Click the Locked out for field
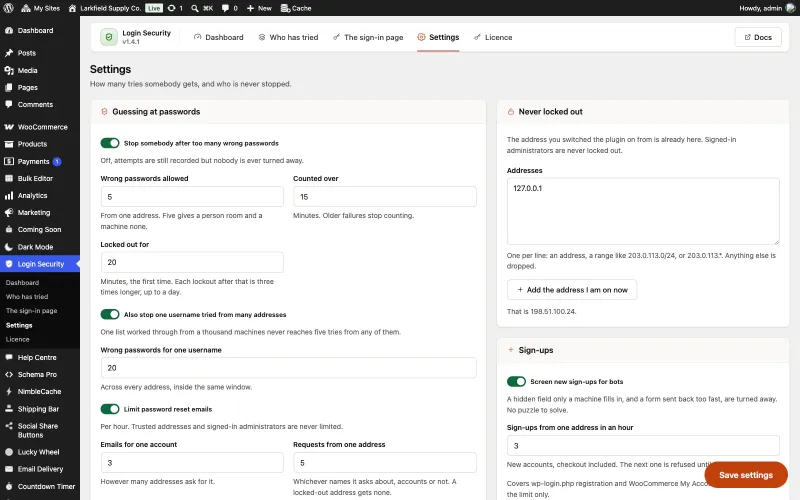The height and width of the screenshot is (500, 800). coord(192,262)
